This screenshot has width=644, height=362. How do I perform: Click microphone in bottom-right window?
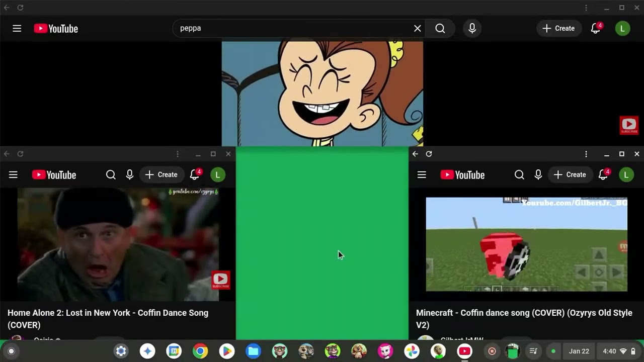[538, 175]
